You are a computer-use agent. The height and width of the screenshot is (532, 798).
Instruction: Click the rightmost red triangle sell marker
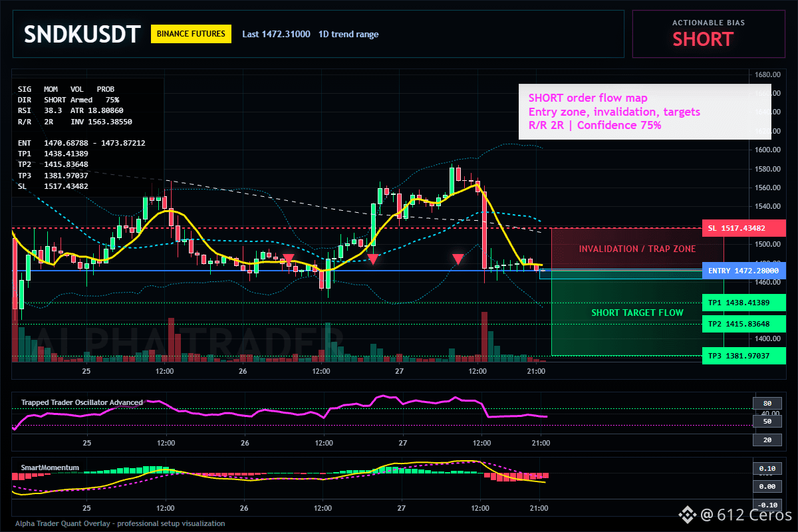(458, 259)
